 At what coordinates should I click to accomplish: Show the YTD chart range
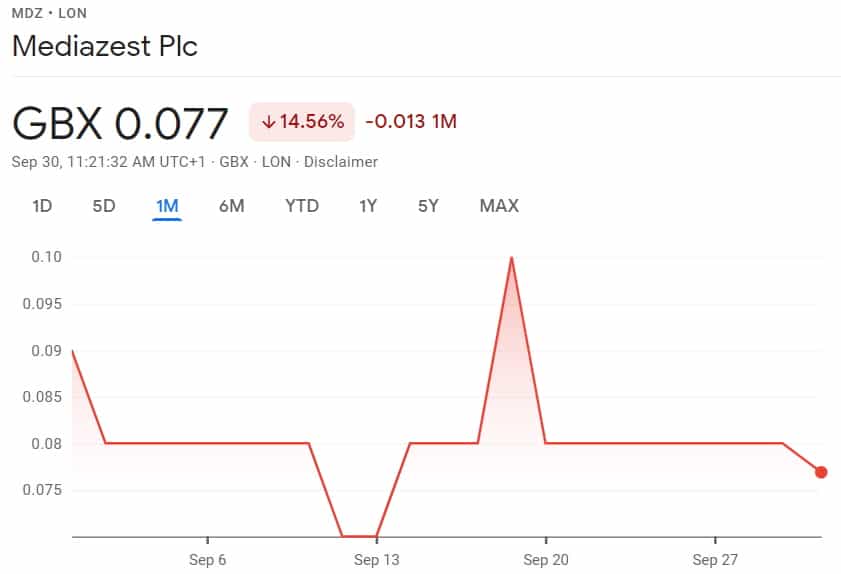302,206
